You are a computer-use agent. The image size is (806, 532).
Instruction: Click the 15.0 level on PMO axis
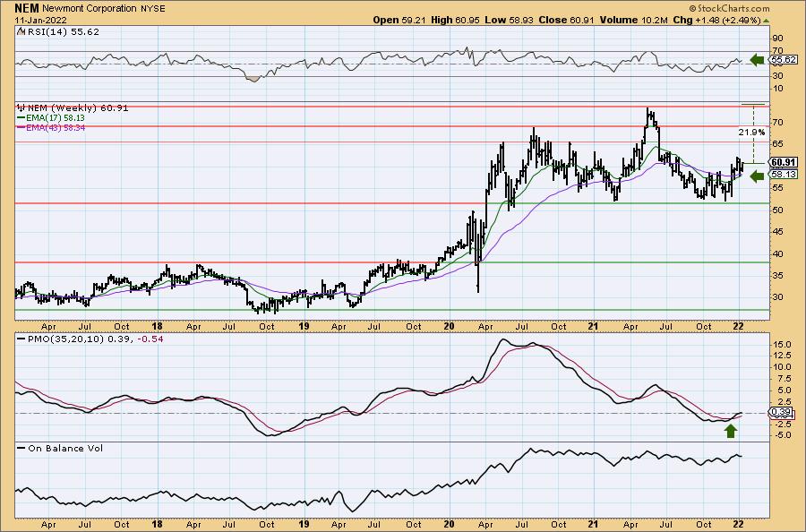tap(781, 344)
